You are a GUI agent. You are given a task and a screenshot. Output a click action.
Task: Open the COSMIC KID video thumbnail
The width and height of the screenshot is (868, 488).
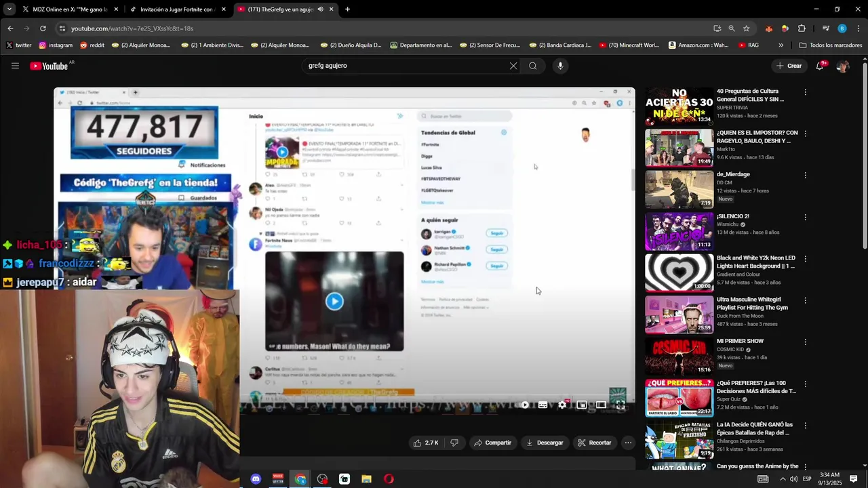(x=679, y=356)
